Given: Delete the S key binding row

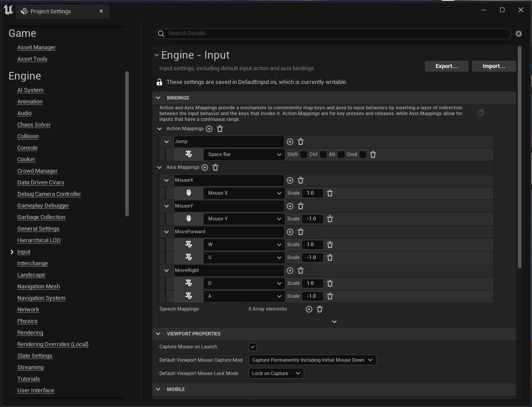Looking at the screenshot, I should (x=330, y=258).
